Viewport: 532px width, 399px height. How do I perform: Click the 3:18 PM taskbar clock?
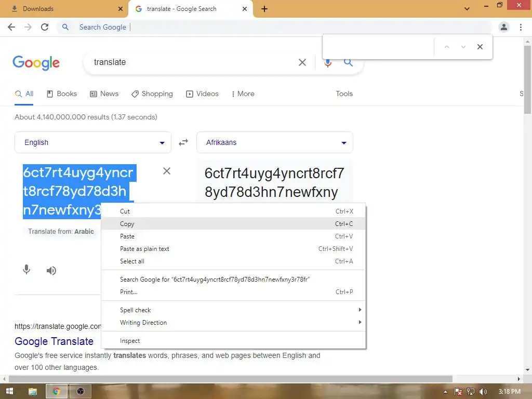point(509,392)
